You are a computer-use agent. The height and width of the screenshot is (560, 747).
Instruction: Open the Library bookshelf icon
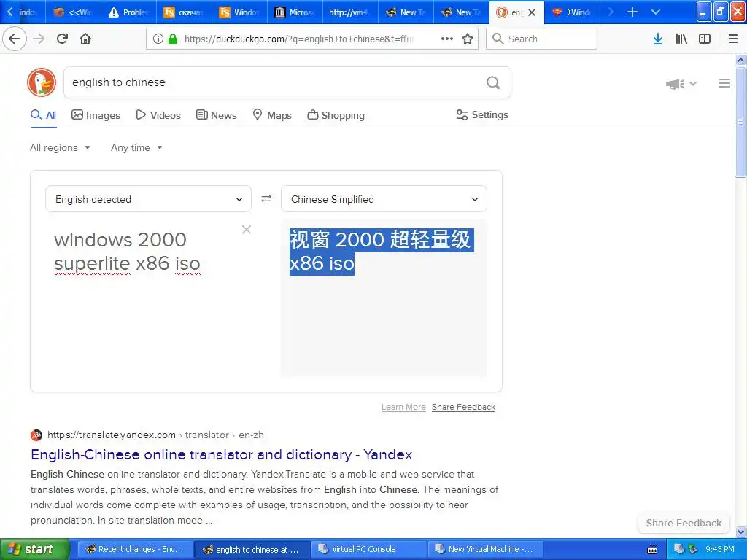[x=681, y=39]
